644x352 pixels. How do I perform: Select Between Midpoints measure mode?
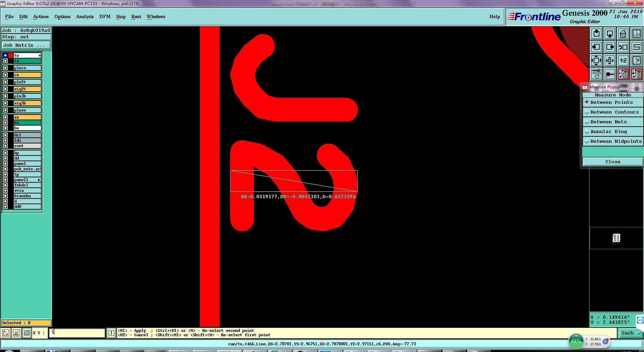tap(613, 141)
